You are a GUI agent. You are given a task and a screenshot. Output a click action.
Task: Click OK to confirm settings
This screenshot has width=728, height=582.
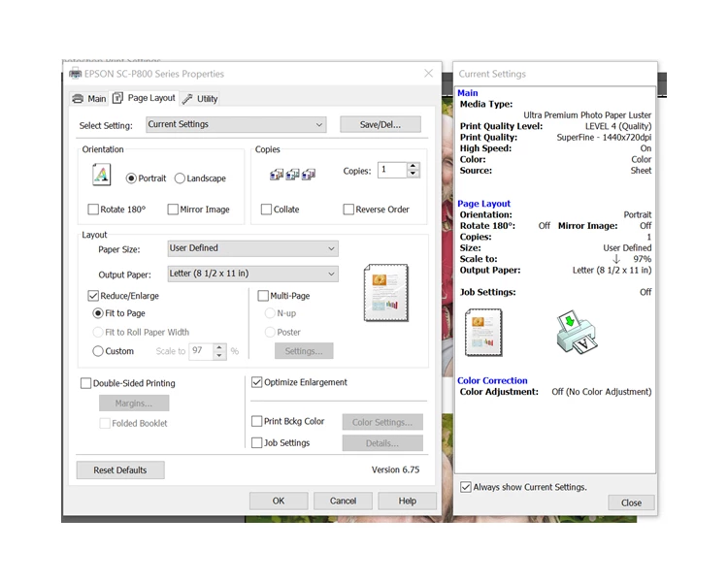click(279, 501)
